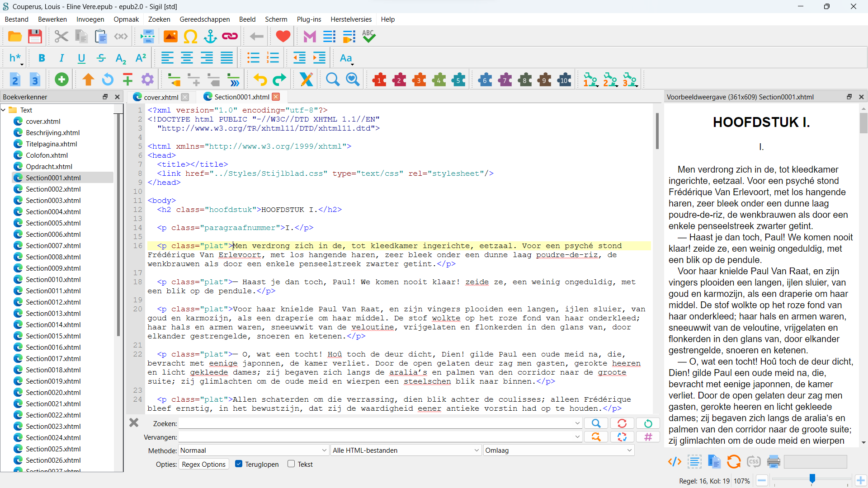The height and width of the screenshot is (488, 868).
Task: Run spellcheck with the ABC checkmark icon
Action: [x=369, y=36]
